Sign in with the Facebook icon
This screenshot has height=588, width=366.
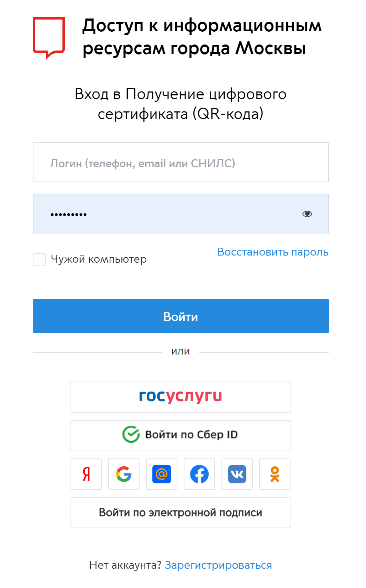pos(199,474)
